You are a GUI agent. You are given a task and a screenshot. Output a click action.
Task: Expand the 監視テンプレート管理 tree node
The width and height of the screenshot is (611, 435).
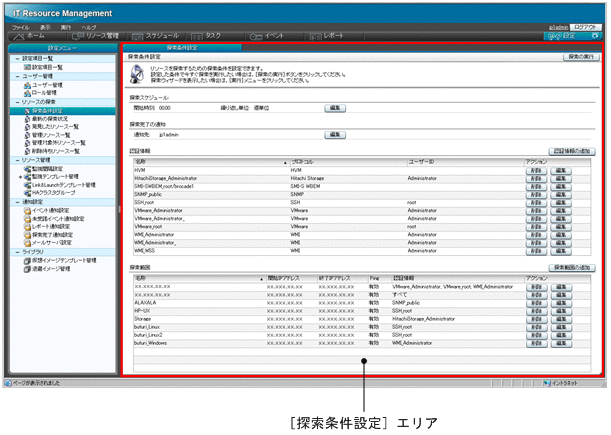click(x=19, y=177)
